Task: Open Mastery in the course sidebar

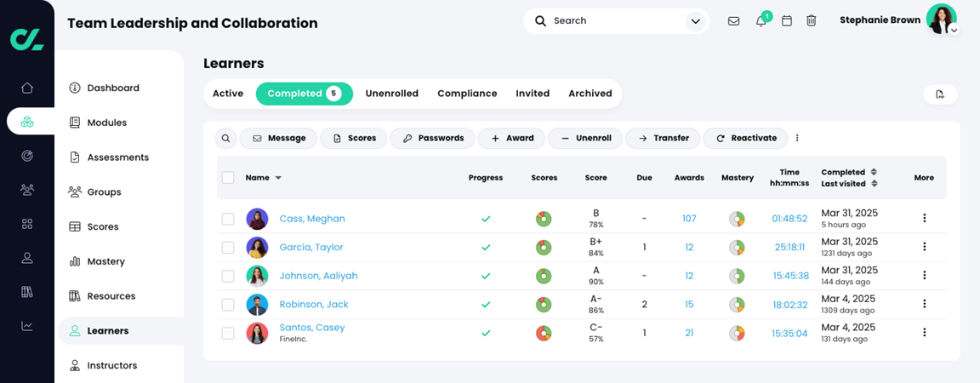Action: 105,261
